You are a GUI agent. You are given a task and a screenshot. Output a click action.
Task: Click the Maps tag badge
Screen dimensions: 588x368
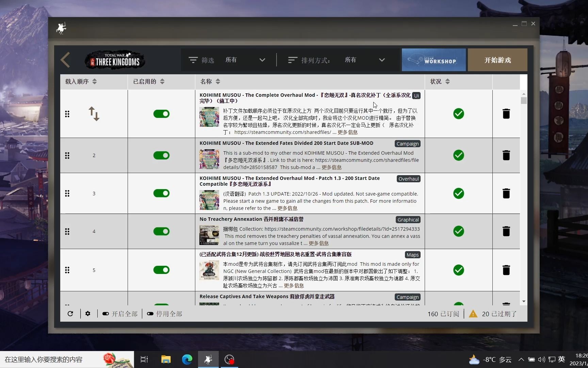coord(412,255)
